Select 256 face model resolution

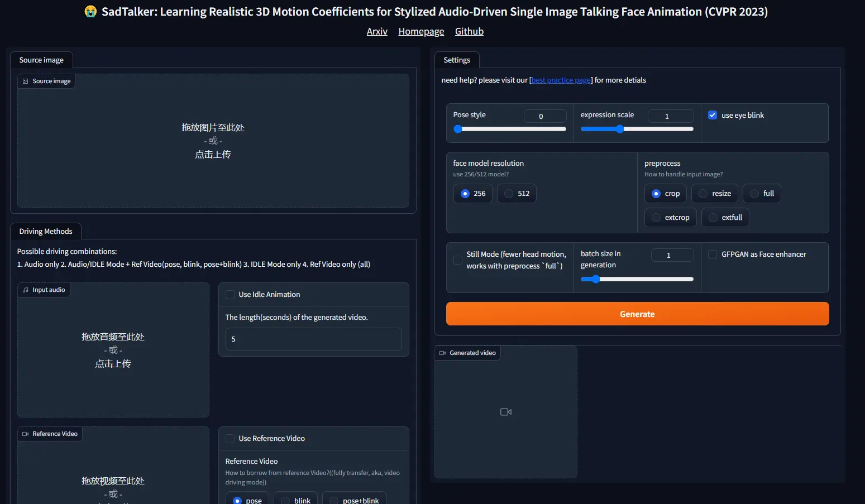tap(473, 193)
